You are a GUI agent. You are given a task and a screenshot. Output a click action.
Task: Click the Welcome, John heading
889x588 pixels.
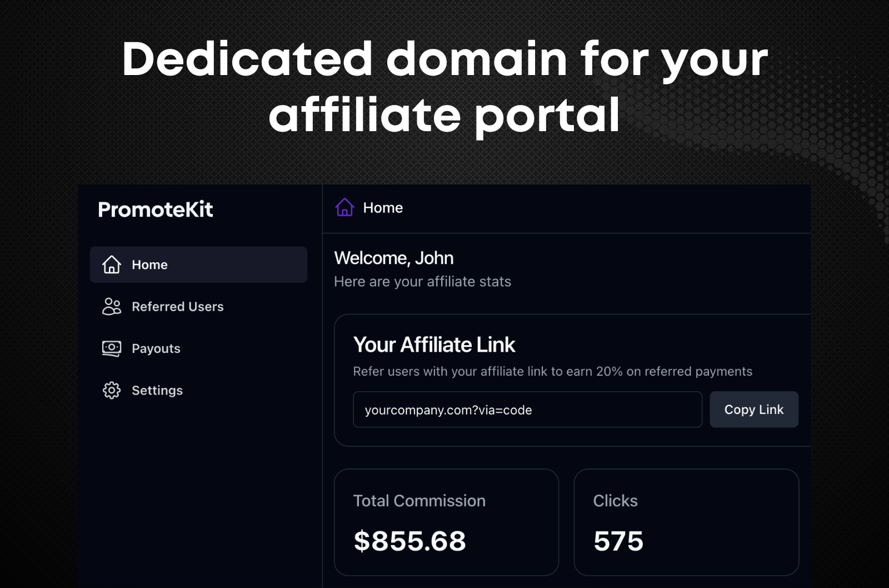click(x=394, y=257)
